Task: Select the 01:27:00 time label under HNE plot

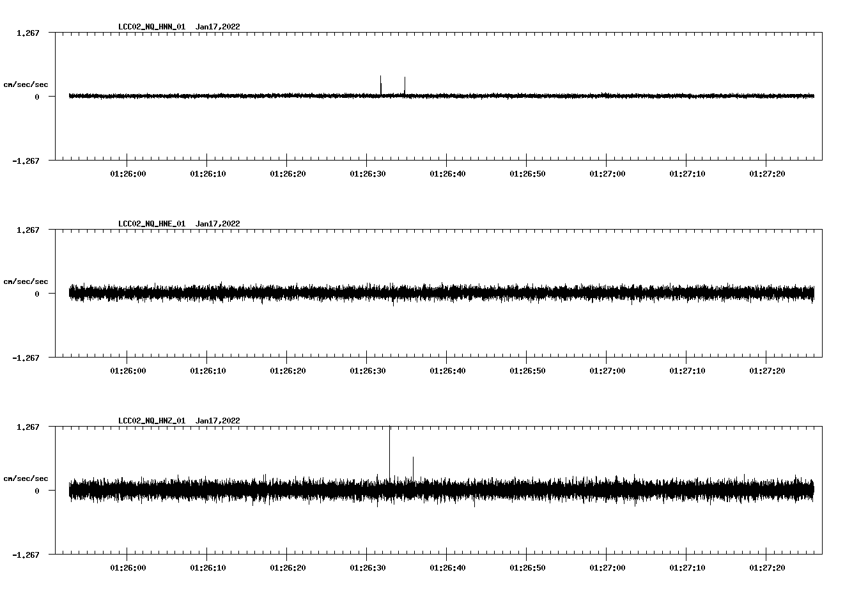Action: (x=607, y=371)
